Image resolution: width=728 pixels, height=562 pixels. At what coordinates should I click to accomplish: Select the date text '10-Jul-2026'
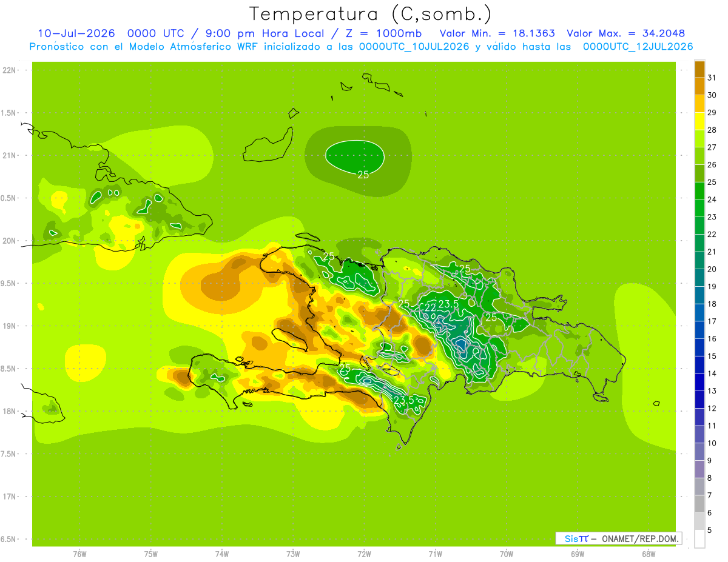pos(76,33)
